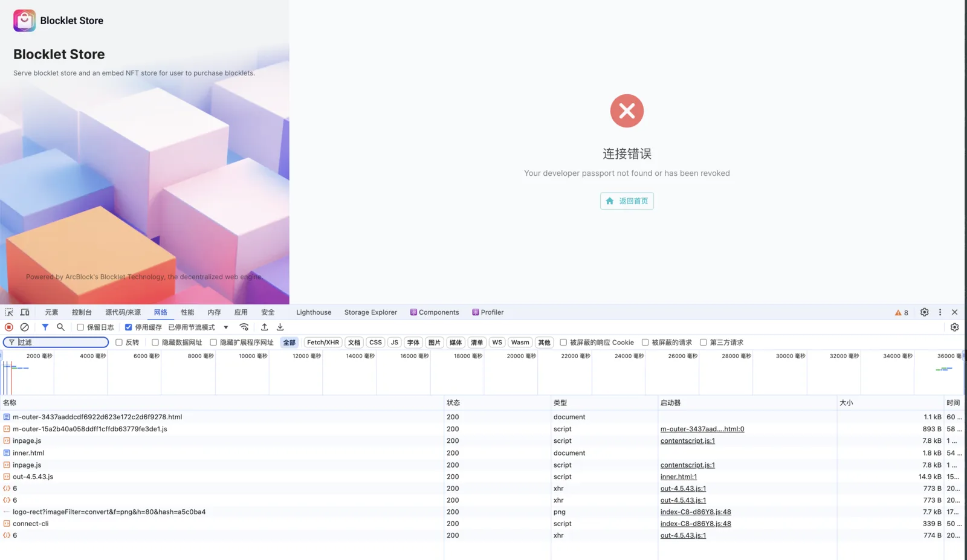Image resolution: width=967 pixels, height=560 pixels.
Task: Open initiator link inner.html:1
Action: 679,477
